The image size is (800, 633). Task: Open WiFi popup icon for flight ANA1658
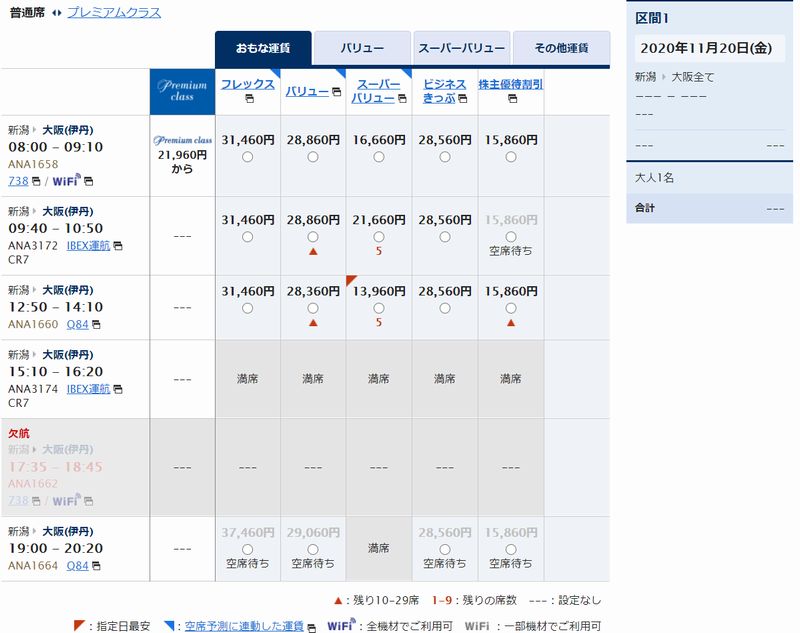(x=88, y=181)
